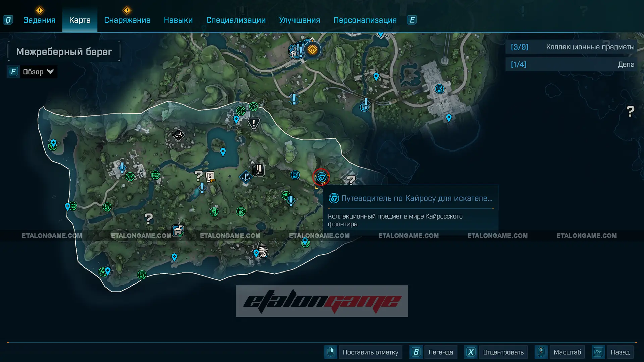
Task: Click the safehouse icon with green checkmark
Action: 178,231
